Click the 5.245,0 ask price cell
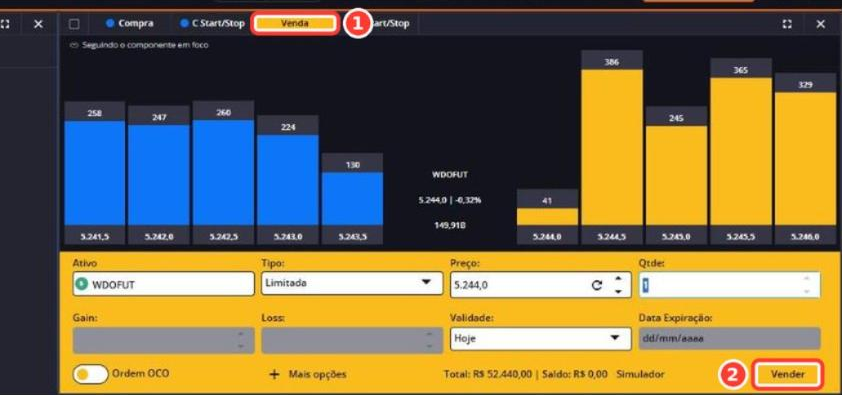This screenshot has width=842, height=395. (676, 236)
